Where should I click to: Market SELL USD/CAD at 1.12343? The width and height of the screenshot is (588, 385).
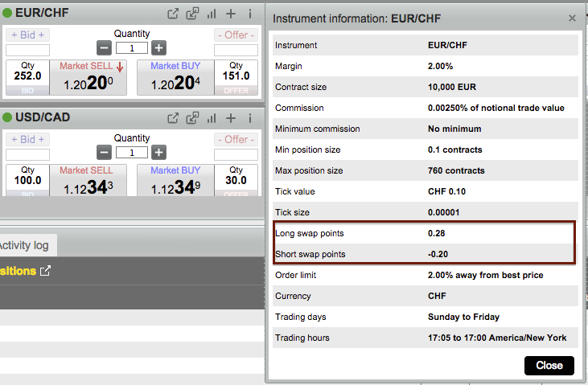pos(88,180)
